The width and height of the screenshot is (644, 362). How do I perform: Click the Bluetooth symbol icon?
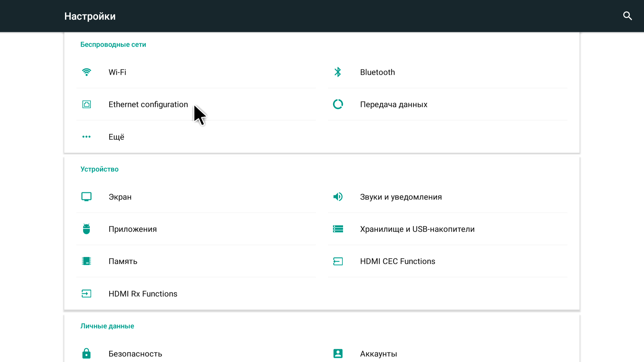(338, 72)
